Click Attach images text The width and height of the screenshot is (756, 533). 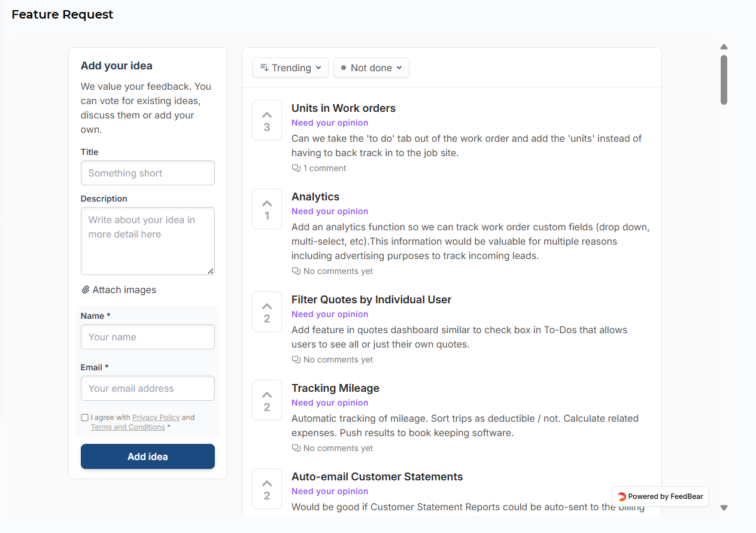coord(125,290)
